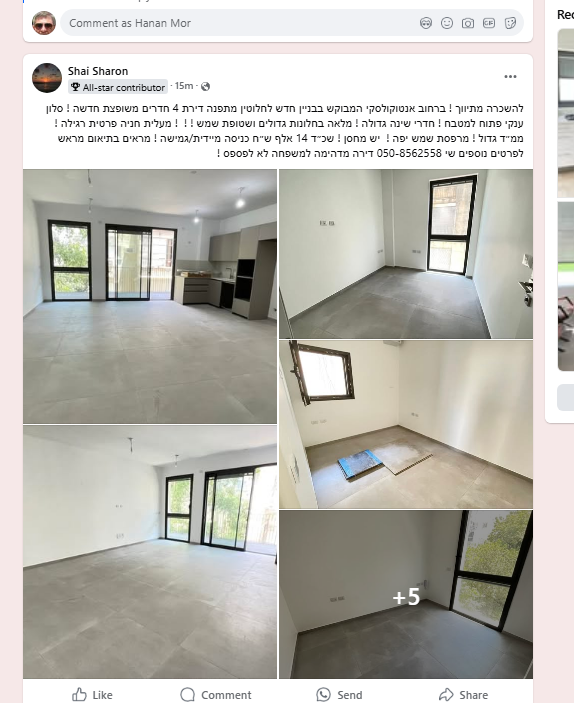This screenshot has height=703, width=574.
Task: Attach a photo using the camera icon
Action: (468, 23)
